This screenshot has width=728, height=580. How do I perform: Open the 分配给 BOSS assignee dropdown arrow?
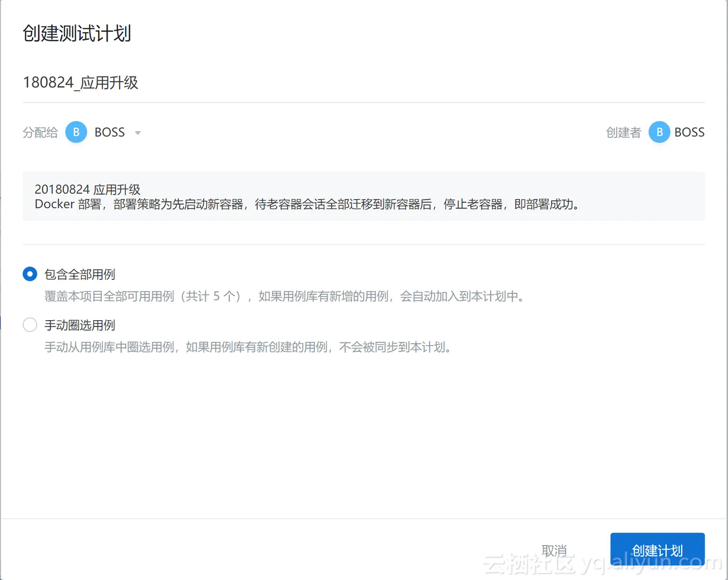[x=138, y=133]
